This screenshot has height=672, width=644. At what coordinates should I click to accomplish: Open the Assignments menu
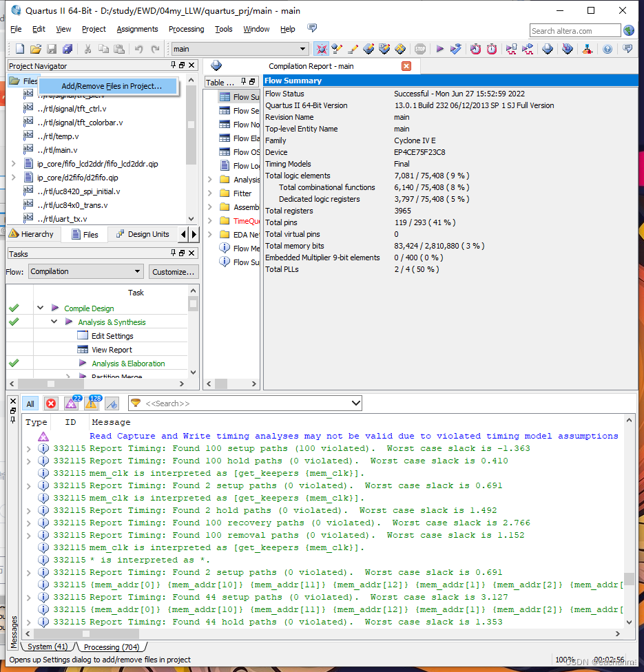[x=136, y=29]
